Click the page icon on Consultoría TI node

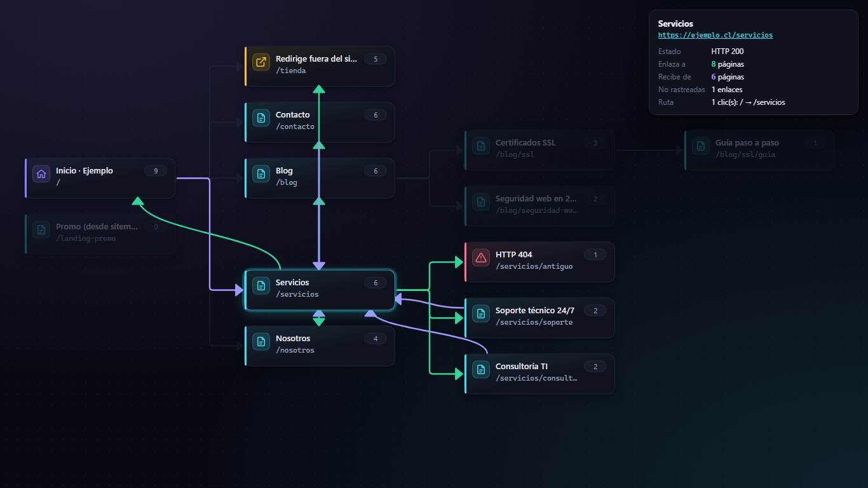pos(481,370)
